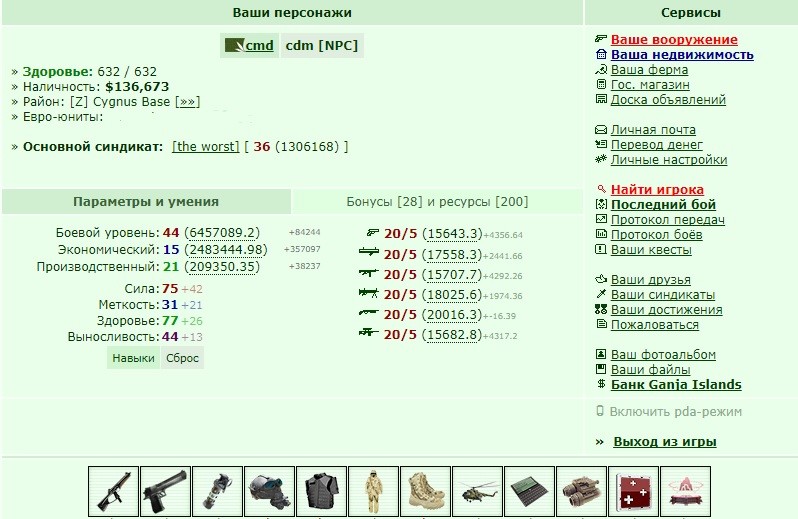The height and width of the screenshot is (519, 798).
Task: Click the Сброс button
Action: (182, 358)
